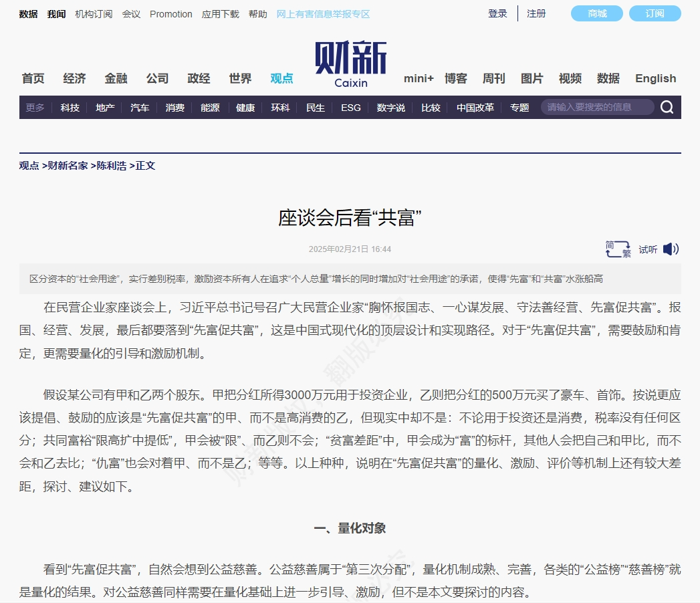Open the 登录 login link
700x603 pixels.
click(497, 13)
